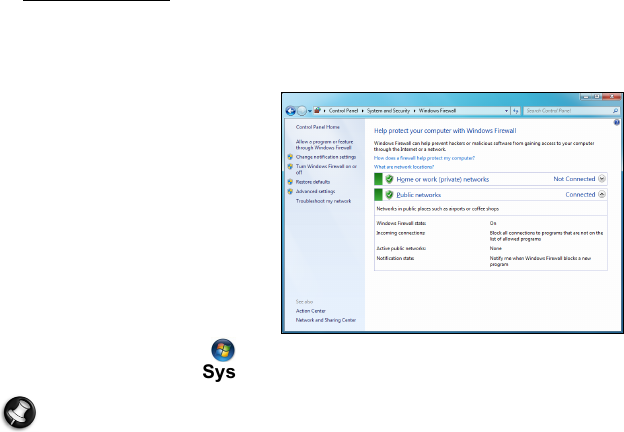Refresh the Windows Firewall page
Image resolution: width=624 pixels, height=432 pixels.
pyautogui.click(x=516, y=111)
